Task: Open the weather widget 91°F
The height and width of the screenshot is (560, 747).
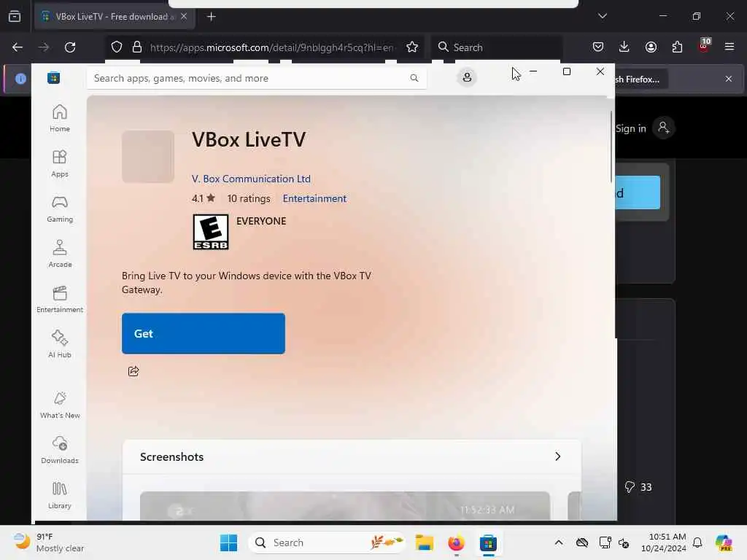Action: click(47, 542)
